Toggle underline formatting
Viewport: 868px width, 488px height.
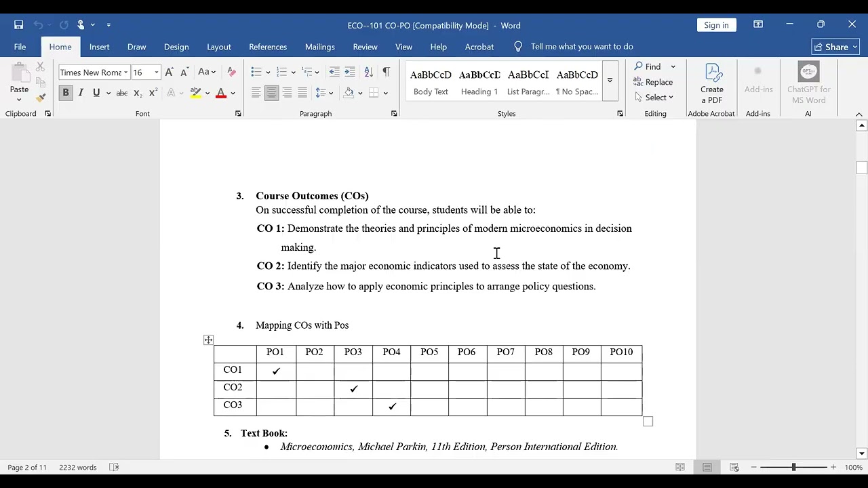(x=96, y=93)
